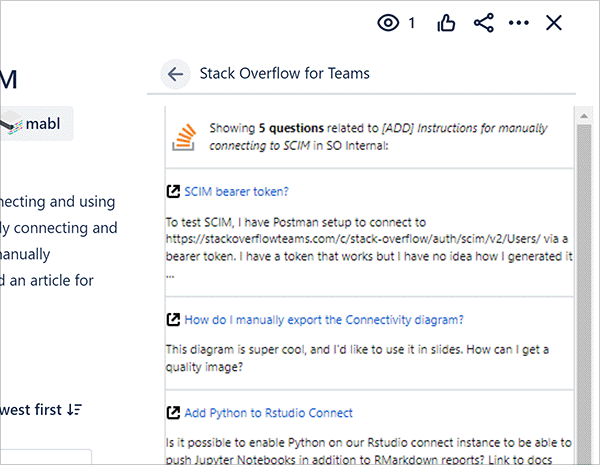The width and height of the screenshot is (600, 465).
Task: Click external link icon beside SCIM bearer token
Action: click(x=174, y=191)
